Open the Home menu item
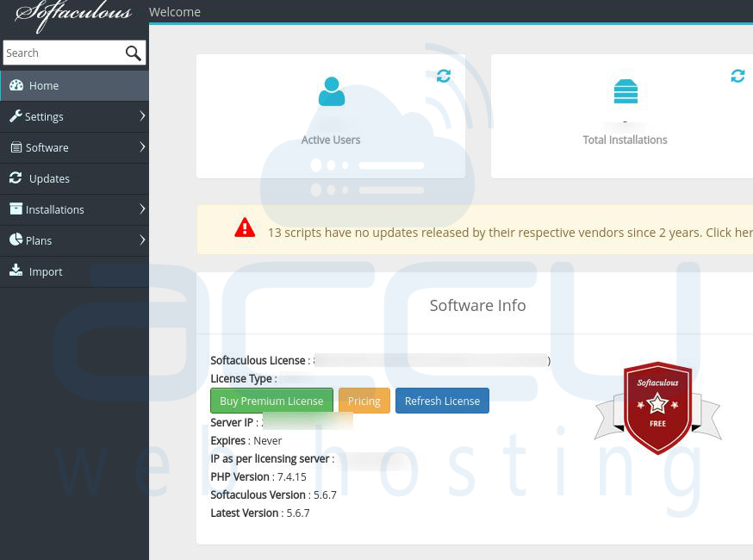The height and width of the screenshot is (560, 753). click(74, 85)
